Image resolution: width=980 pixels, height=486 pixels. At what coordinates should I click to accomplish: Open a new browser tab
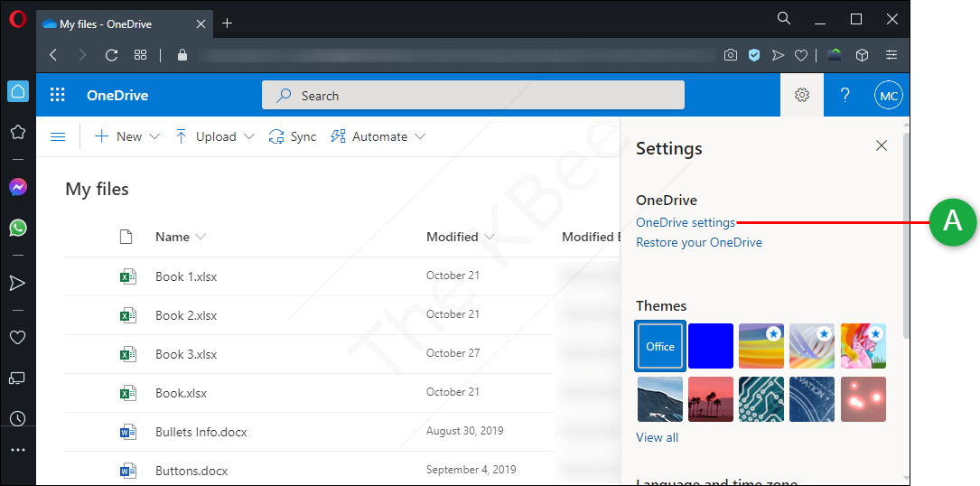pyautogui.click(x=228, y=23)
